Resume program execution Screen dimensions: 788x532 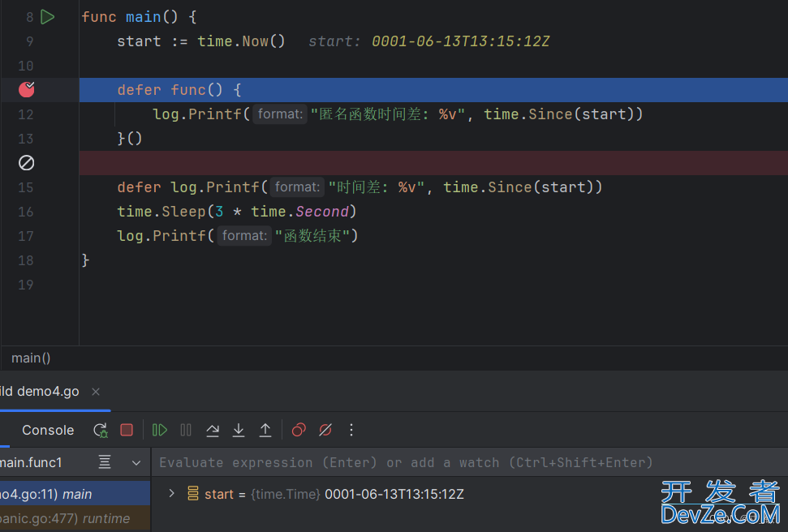159,430
